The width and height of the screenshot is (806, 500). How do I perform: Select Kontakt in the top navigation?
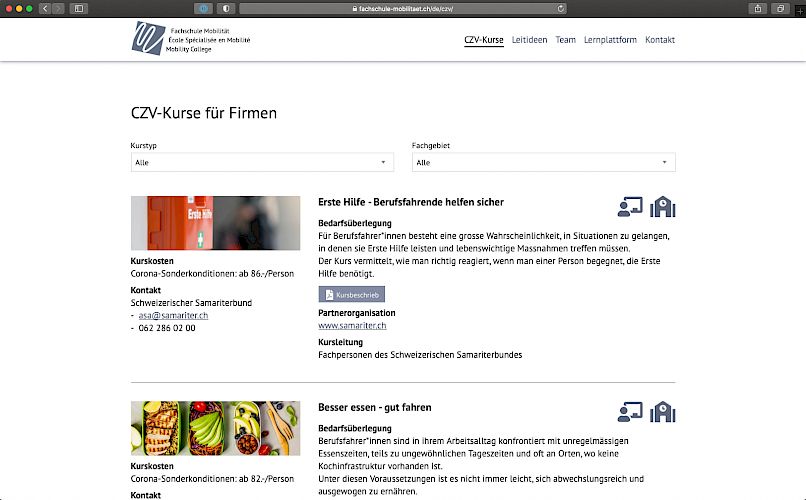[660, 40]
